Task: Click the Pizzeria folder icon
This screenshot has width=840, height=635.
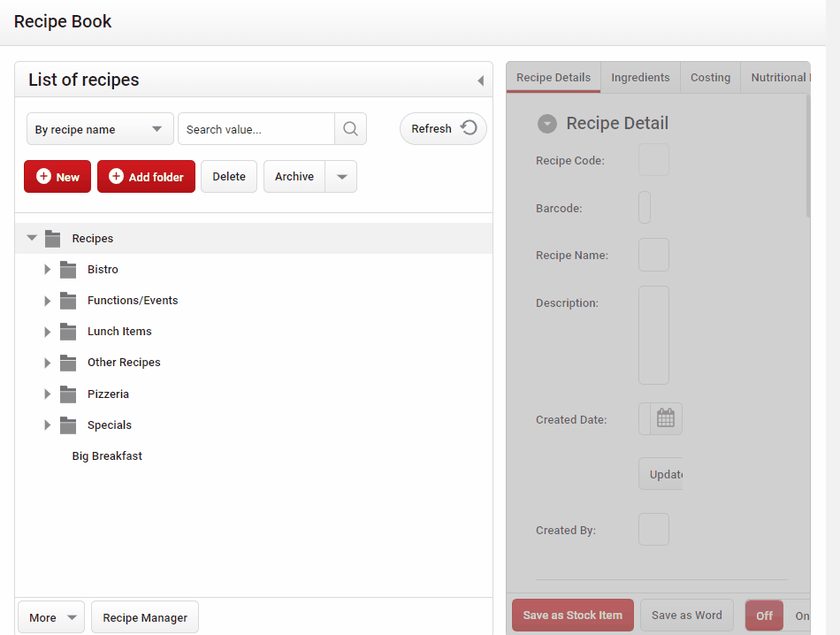Action: [68, 394]
